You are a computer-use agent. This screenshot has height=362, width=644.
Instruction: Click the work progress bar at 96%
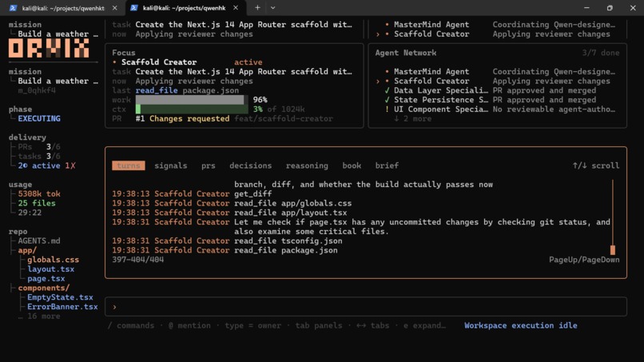(x=192, y=100)
